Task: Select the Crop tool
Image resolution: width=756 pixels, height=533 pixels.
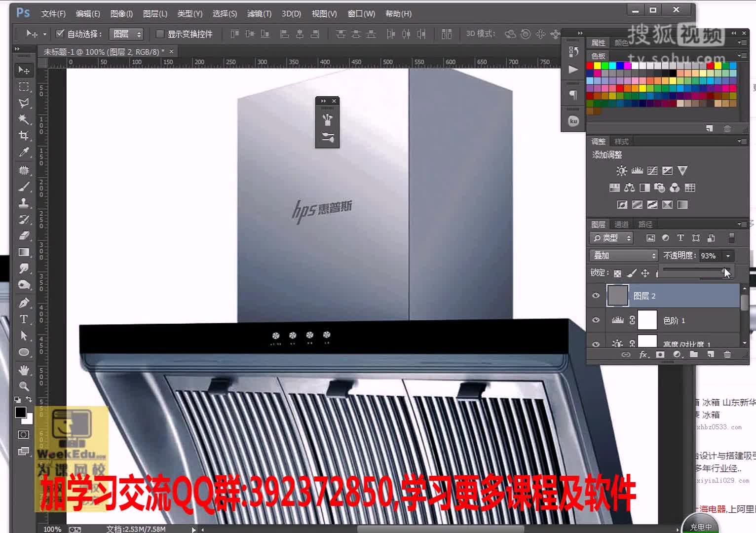Action: pos(24,136)
